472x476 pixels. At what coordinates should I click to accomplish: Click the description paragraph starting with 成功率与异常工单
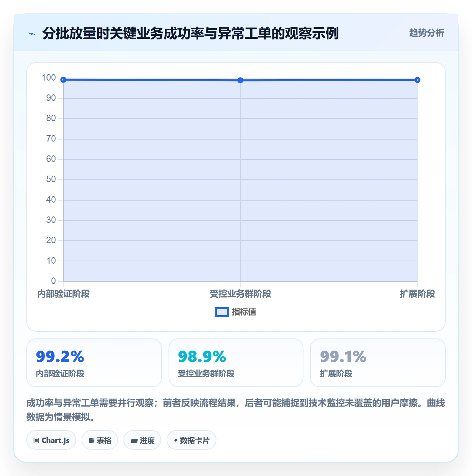pos(236,410)
